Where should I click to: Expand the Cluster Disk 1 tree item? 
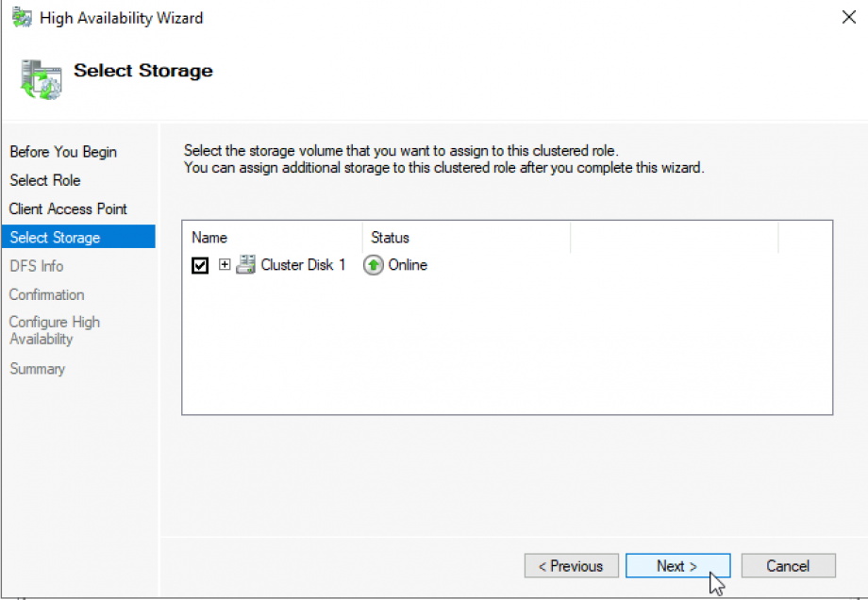tap(223, 265)
